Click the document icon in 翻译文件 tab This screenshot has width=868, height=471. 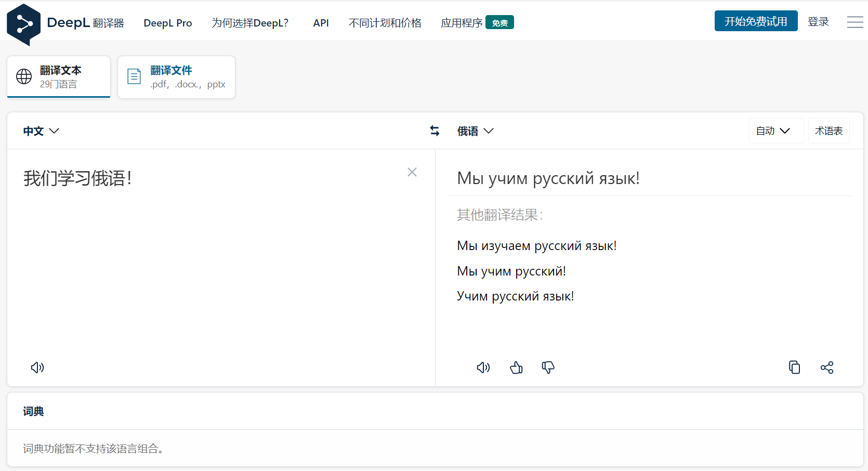[134, 76]
